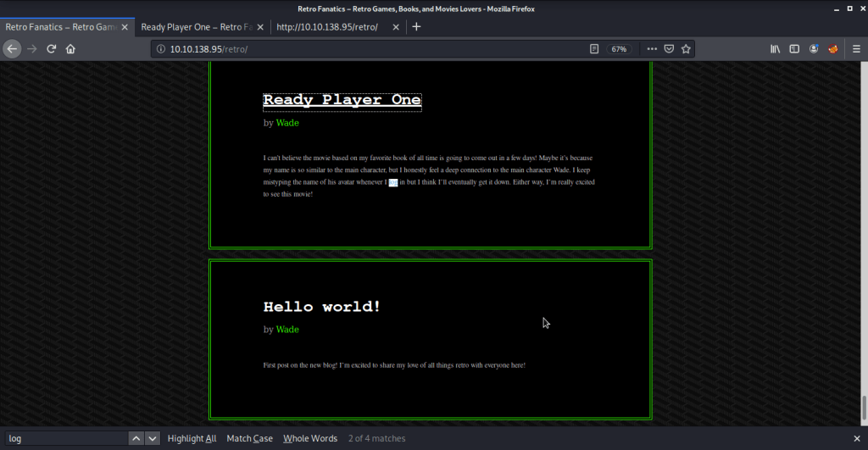Save page to Pocket
The height and width of the screenshot is (450, 868).
coord(669,49)
